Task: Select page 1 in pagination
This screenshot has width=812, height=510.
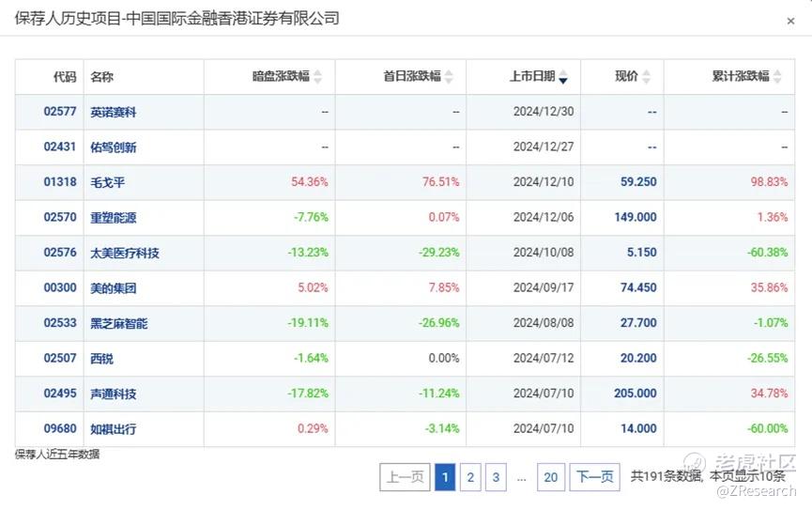Action: (445, 477)
